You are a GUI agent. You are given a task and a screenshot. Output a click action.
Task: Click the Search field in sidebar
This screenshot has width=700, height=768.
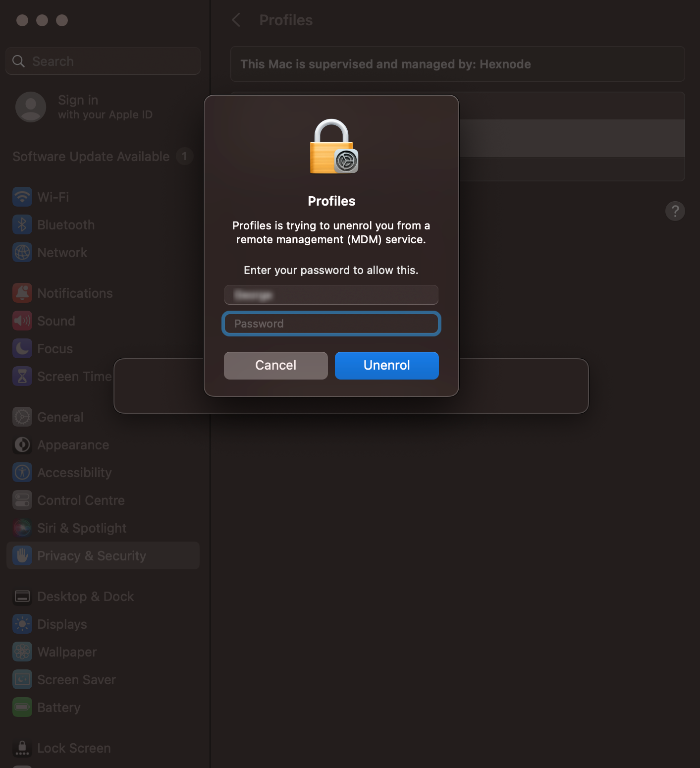click(x=103, y=61)
